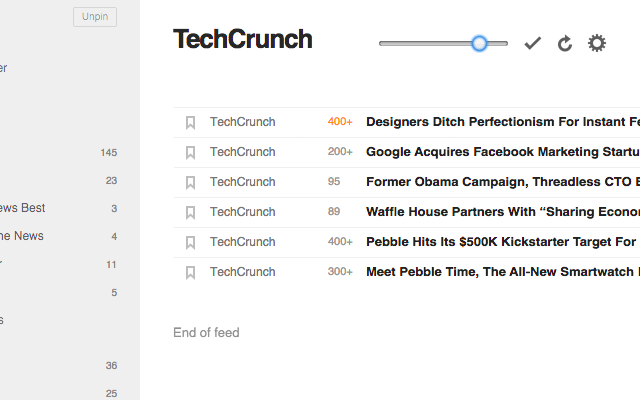640x400 pixels.
Task: Select sidebar feed with 36 unread
Action: click(x=59, y=365)
